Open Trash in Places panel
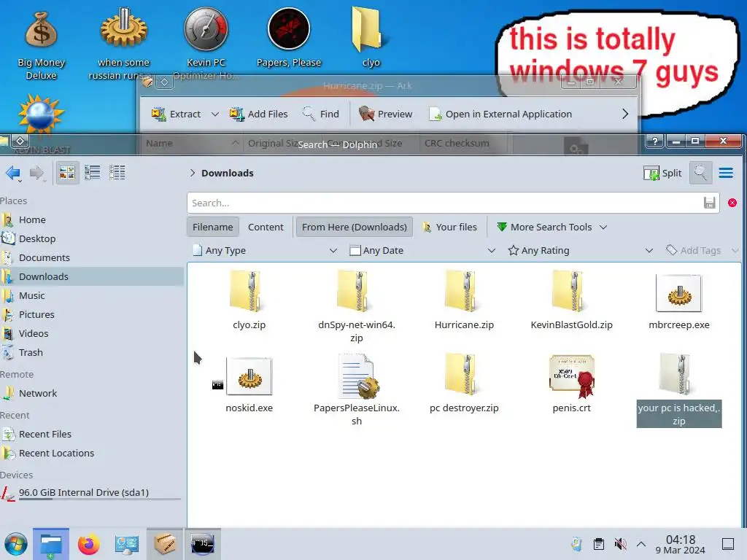Image resolution: width=747 pixels, height=560 pixels. click(x=91, y=353)
